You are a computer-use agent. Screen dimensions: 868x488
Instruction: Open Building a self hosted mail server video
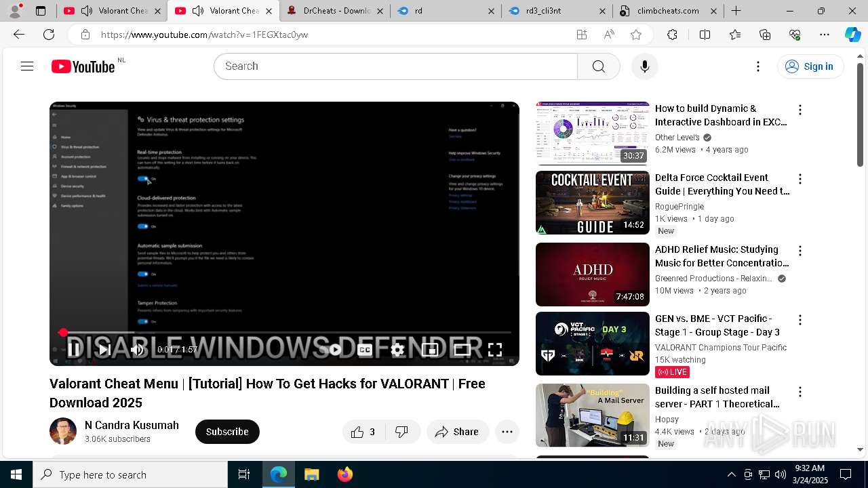point(593,415)
